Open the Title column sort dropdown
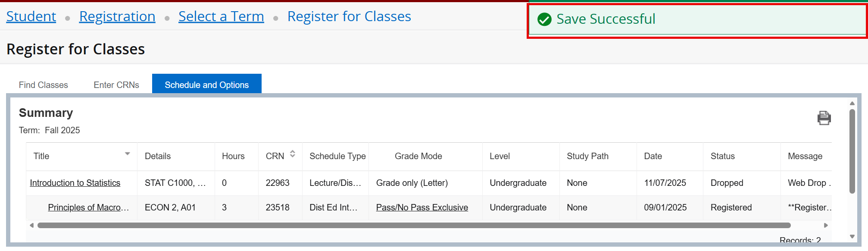868x251 pixels. (128, 153)
